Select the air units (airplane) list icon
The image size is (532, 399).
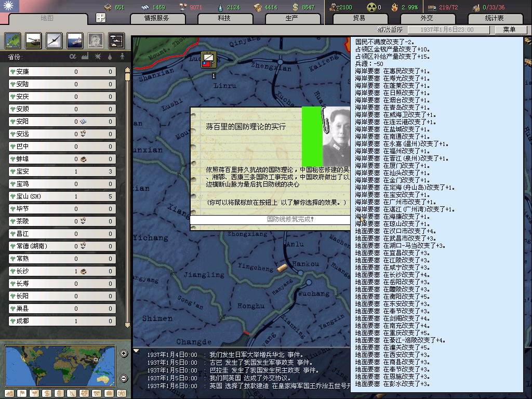point(54,40)
